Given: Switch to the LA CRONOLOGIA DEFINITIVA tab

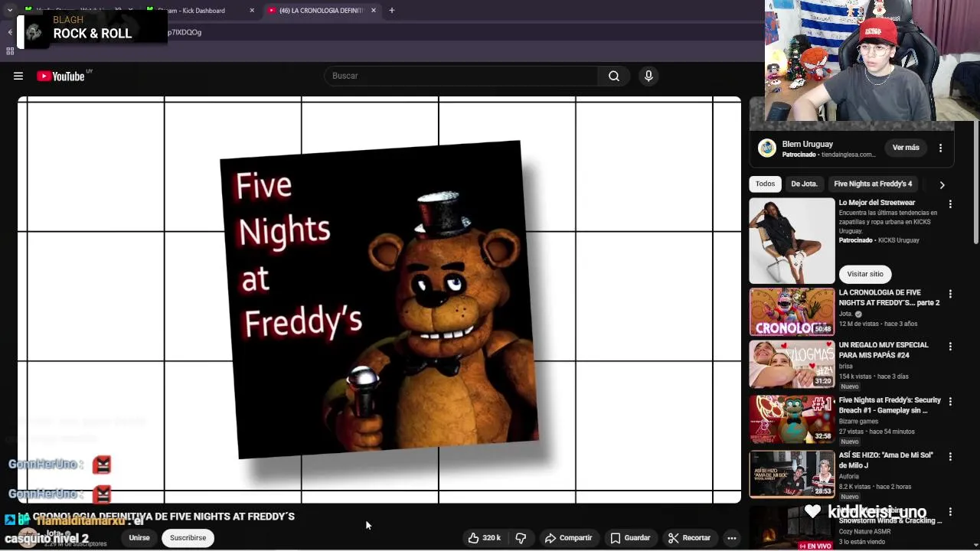Looking at the screenshot, I should tap(322, 11).
